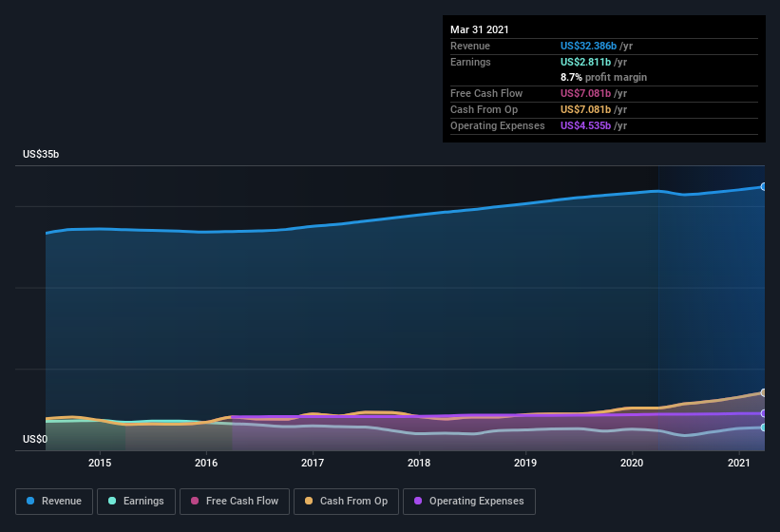Image resolution: width=780 pixels, height=532 pixels.
Task: Click the US$2.811b earnings value
Action: (x=585, y=62)
